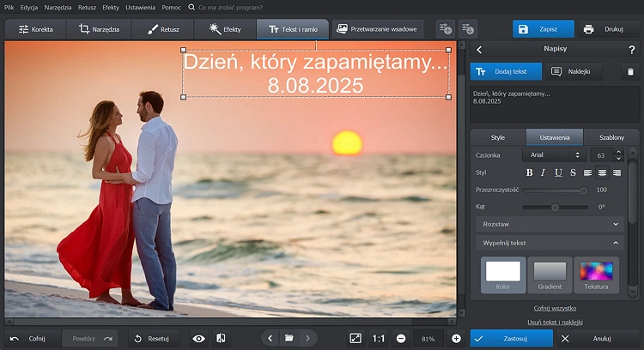Click Usuń tekst i naklejki link
The width and height of the screenshot is (644, 350).
(x=555, y=322)
